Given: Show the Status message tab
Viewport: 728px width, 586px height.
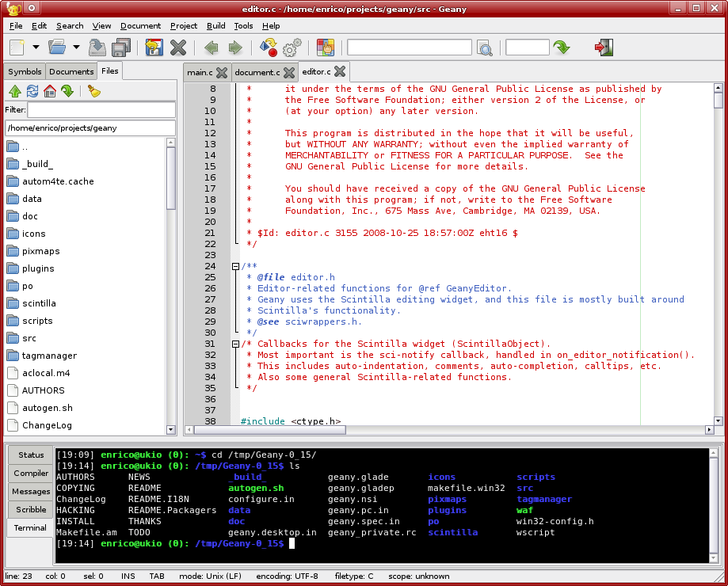Looking at the screenshot, I should click(31, 455).
